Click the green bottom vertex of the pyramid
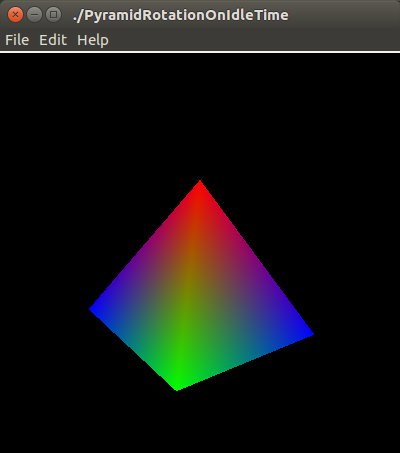 (x=177, y=386)
